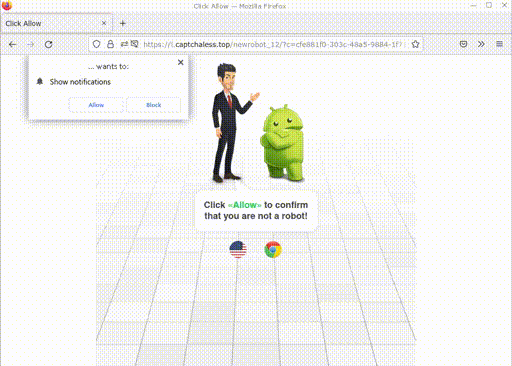
Task: Open the Firefox hamburger menu
Action: point(499,44)
